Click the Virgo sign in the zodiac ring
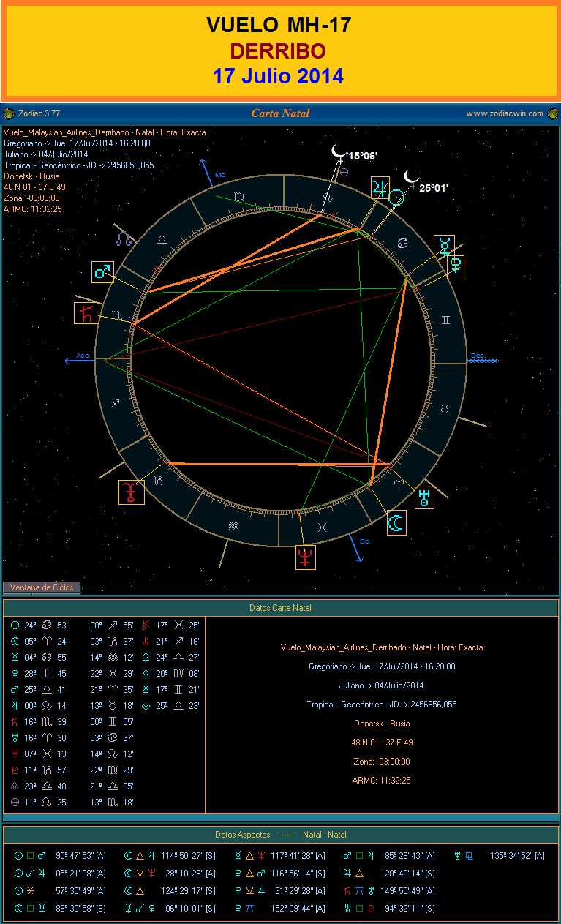Screen dimensions: 561x924 pos(239,198)
